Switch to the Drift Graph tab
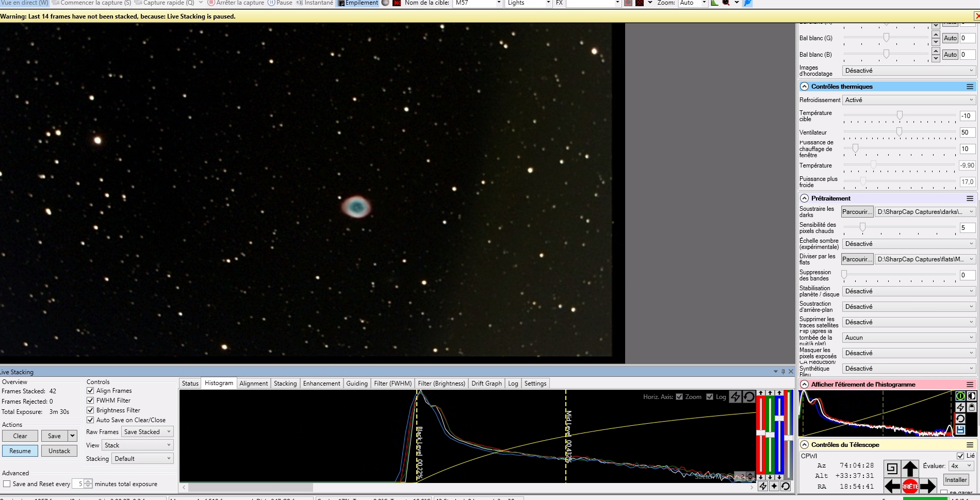Screen dimensions: 980x500 pos(486,384)
